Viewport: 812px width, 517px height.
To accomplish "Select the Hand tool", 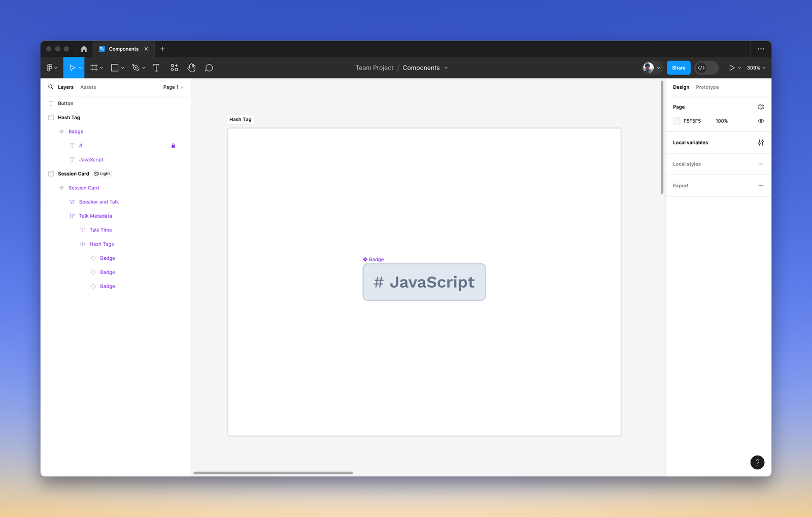I will coord(191,67).
